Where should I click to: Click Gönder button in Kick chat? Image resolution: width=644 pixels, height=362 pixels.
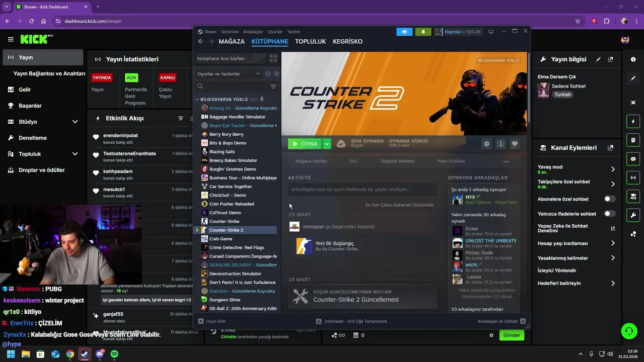512,335
